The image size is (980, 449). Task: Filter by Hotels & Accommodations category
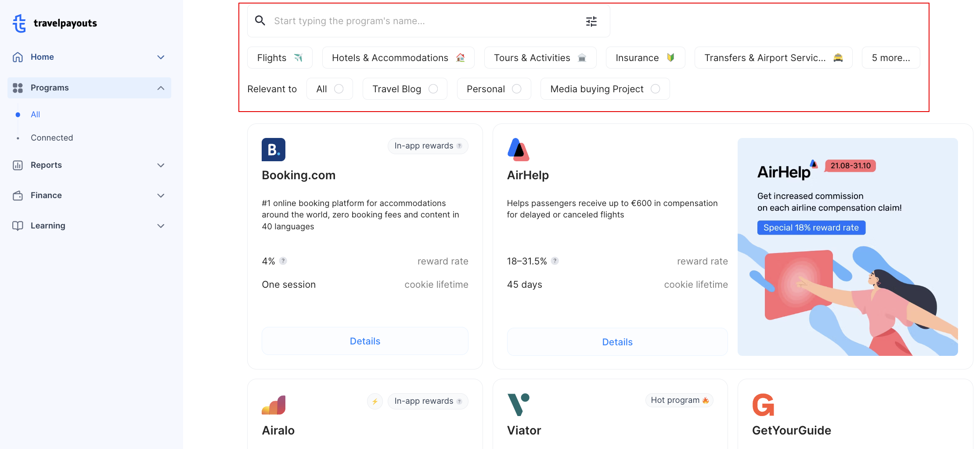click(398, 58)
